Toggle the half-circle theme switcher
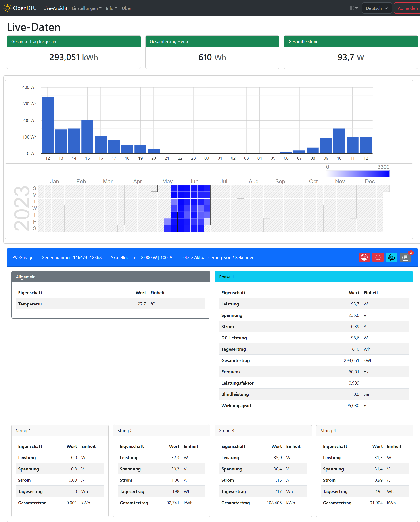The height and width of the screenshot is (522, 420). pyautogui.click(x=353, y=8)
